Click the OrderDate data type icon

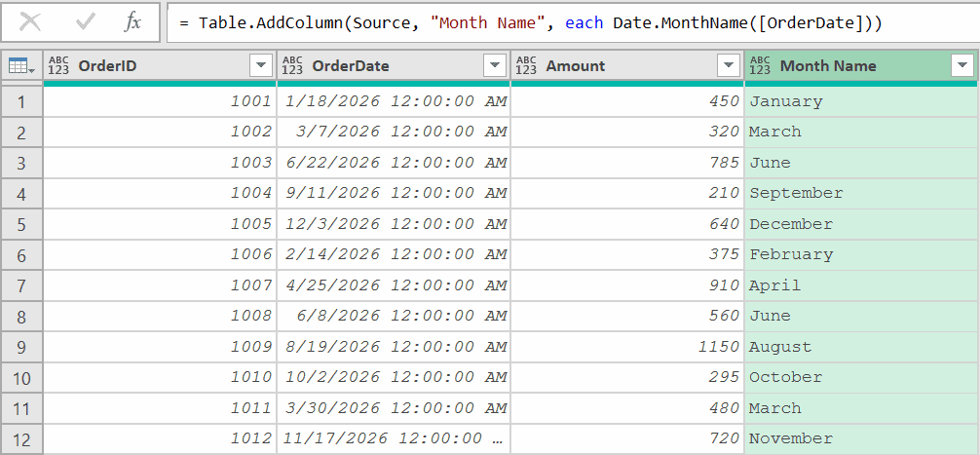coord(292,66)
